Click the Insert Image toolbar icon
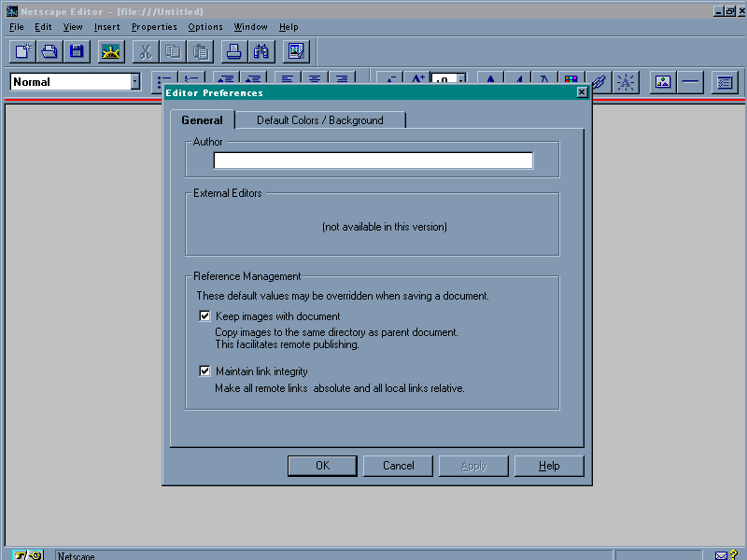This screenshot has height=560, width=747. [x=663, y=82]
